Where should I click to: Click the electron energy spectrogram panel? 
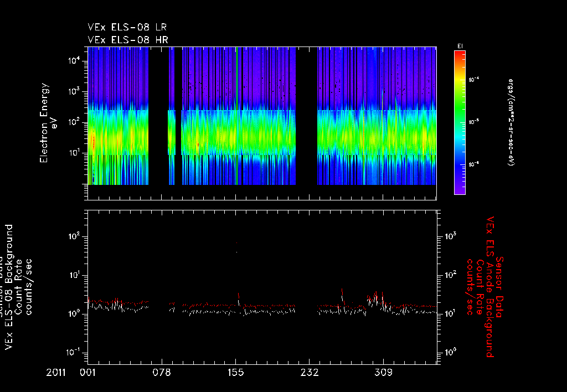pyautogui.click(x=262, y=123)
